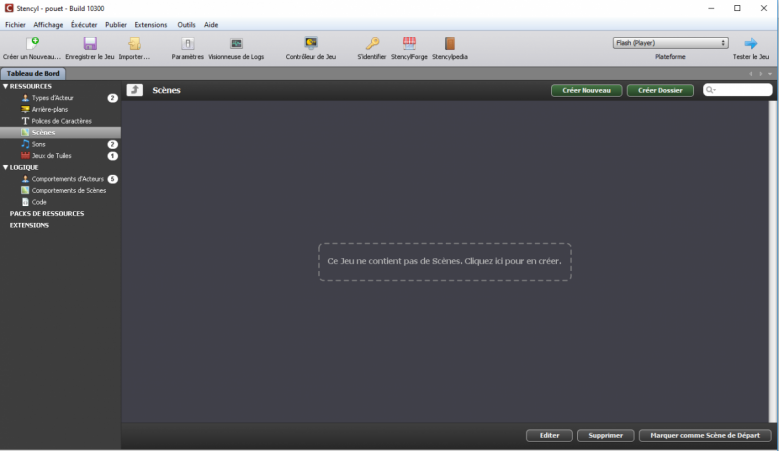779x451 pixels.
Task: Open the Outils menu
Action: point(186,24)
